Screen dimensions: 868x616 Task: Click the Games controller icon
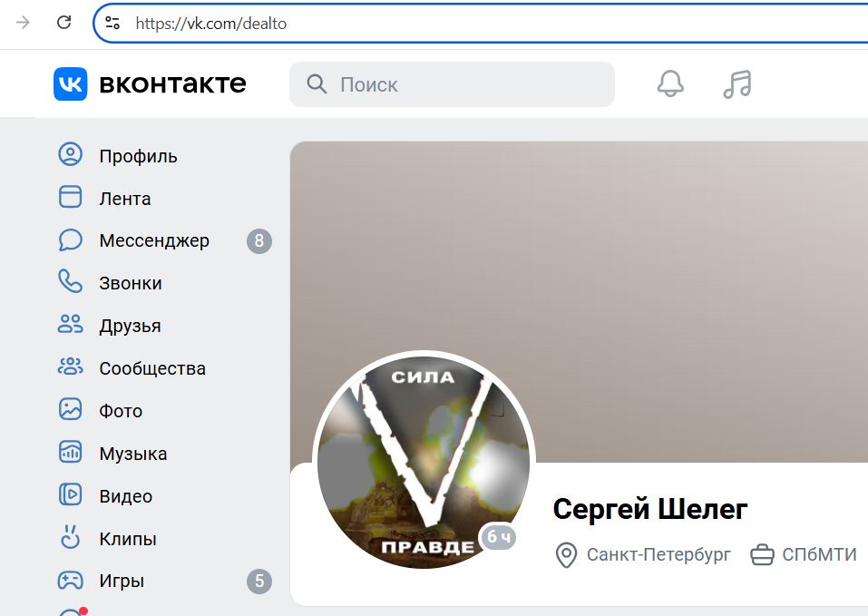pyautogui.click(x=71, y=580)
